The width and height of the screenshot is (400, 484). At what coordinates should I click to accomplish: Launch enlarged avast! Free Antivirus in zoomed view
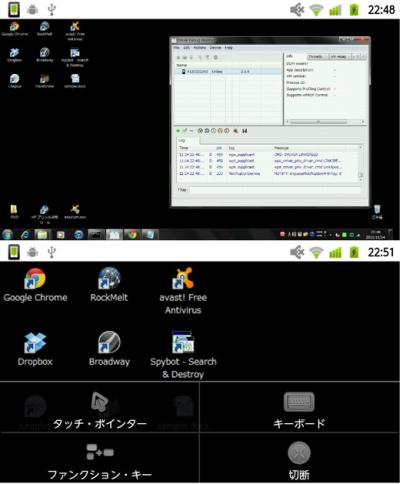pos(183,291)
